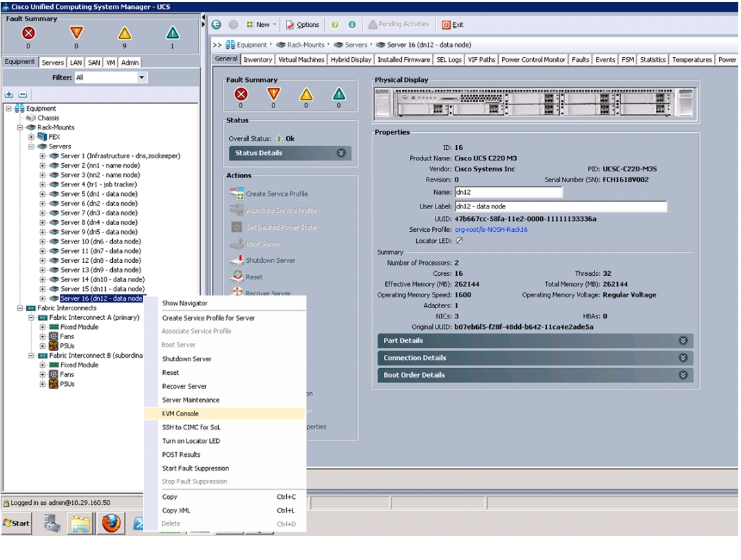Select Server 2 (nn1 - name node)
Viewport: 741px width, 560px height.
(100, 165)
